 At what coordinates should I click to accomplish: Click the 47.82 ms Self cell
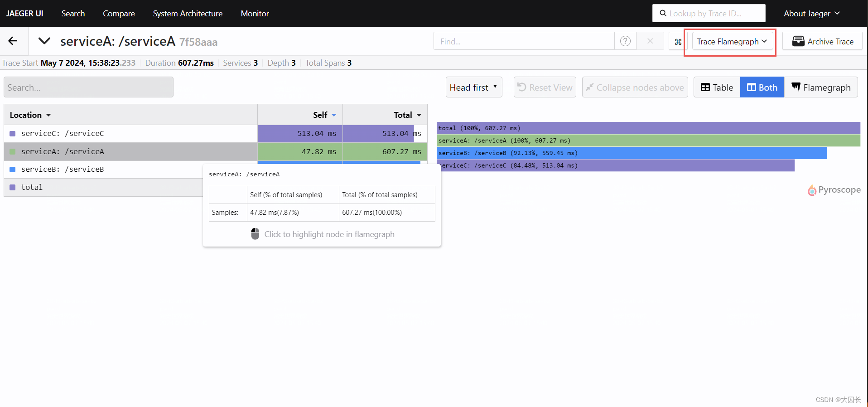point(300,151)
